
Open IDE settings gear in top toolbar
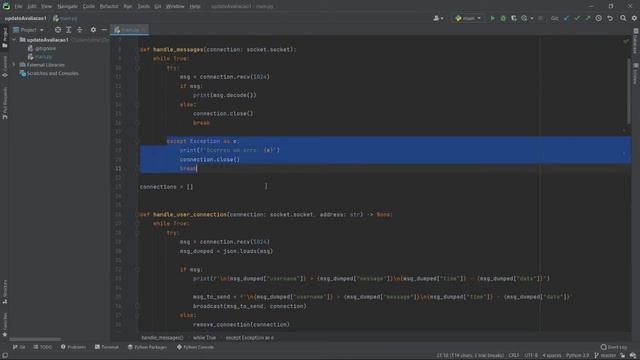click(x=634, y=18)
